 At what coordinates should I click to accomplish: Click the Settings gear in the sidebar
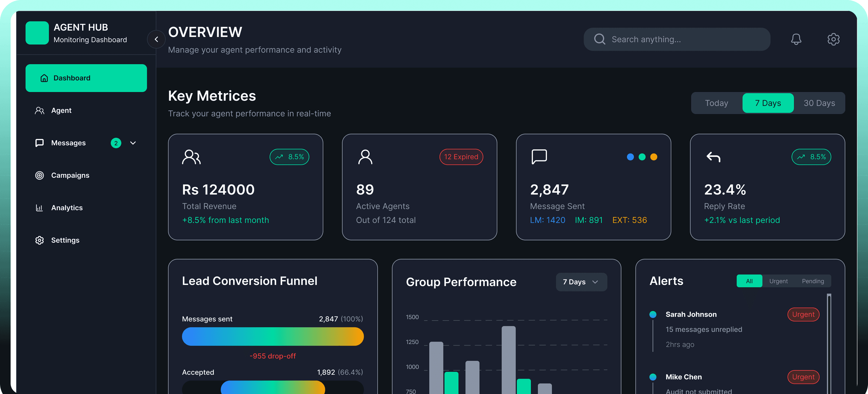[40, 240]
